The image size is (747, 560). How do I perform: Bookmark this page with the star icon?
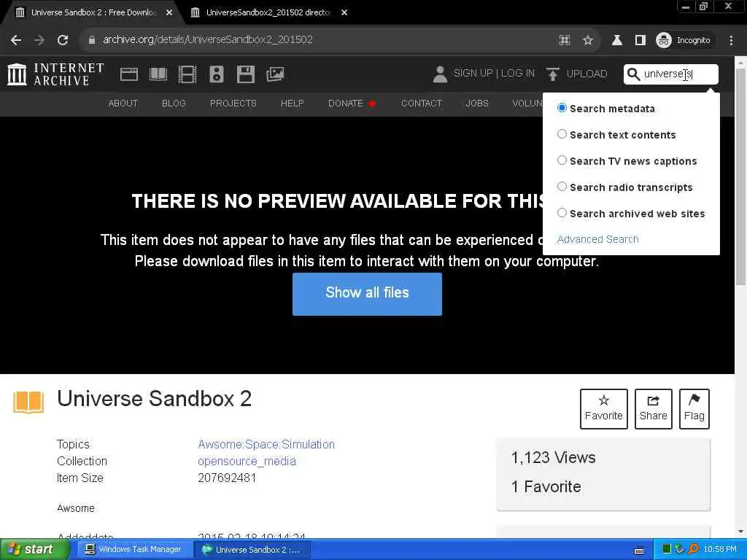pyautogui.click(x=588, y=40)
